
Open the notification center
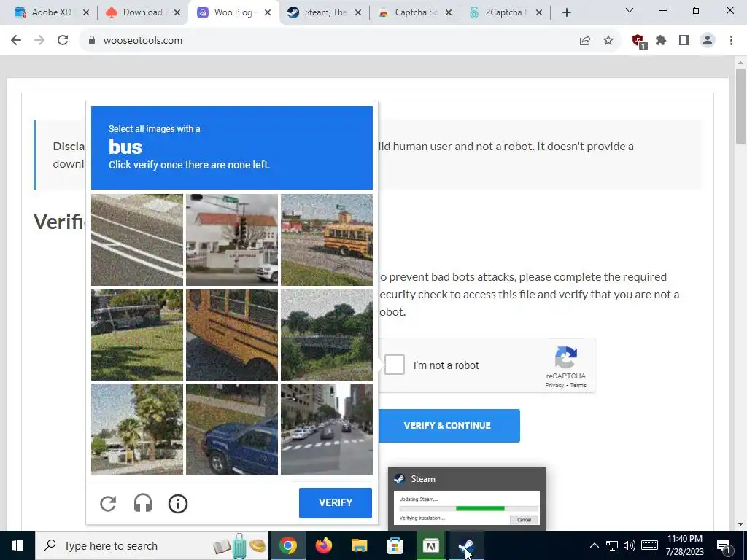724,545
